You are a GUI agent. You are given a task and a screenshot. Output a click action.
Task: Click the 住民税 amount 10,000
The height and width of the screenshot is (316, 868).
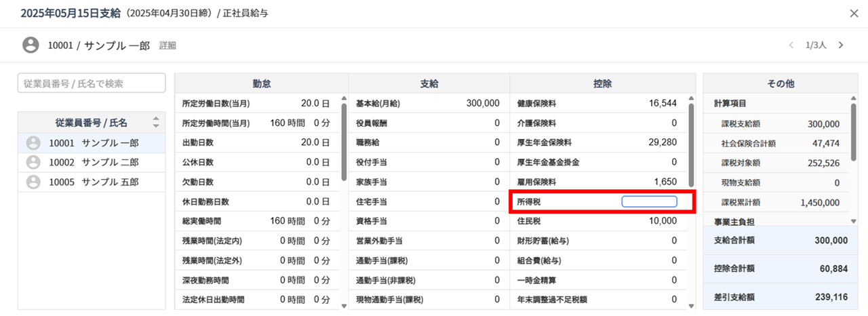pyautogui.click(x=663, y=221)
